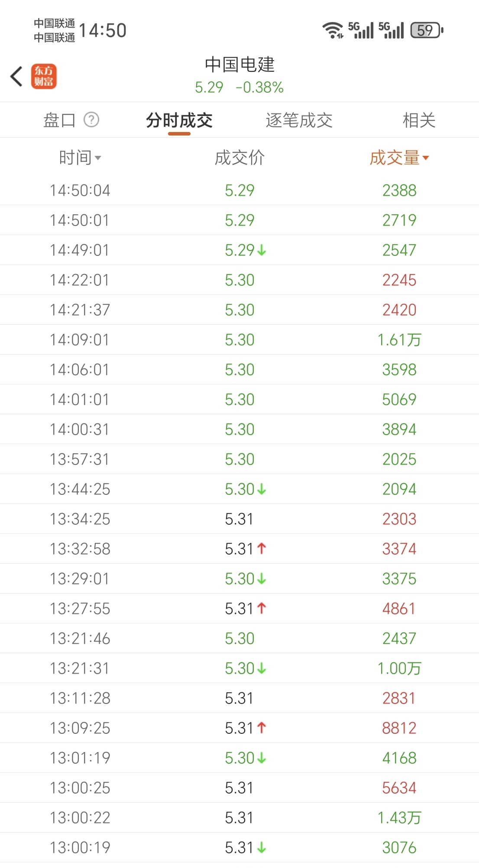Sort by the 时间 column dropdown

80,158
